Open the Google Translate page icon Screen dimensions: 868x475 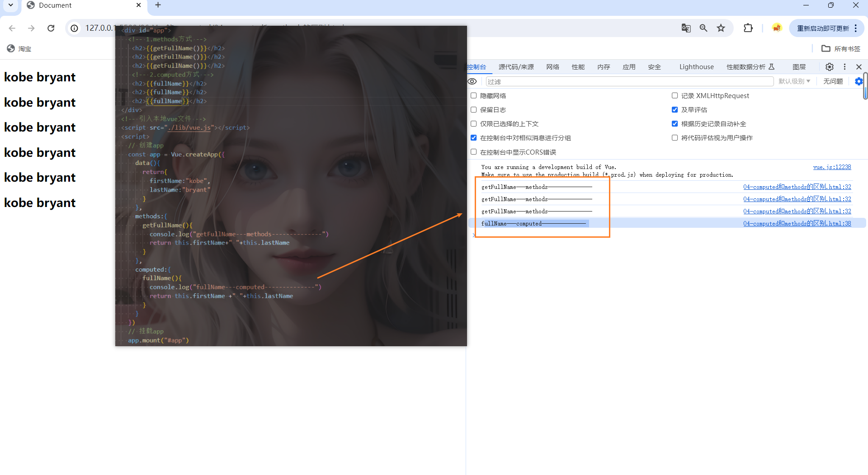click(x=686, y=28)
